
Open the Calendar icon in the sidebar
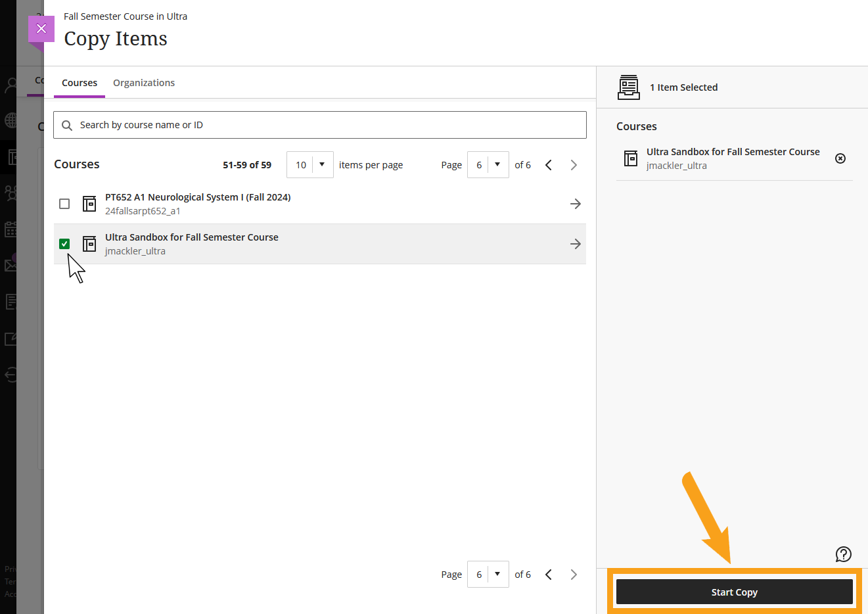[10, 229]
